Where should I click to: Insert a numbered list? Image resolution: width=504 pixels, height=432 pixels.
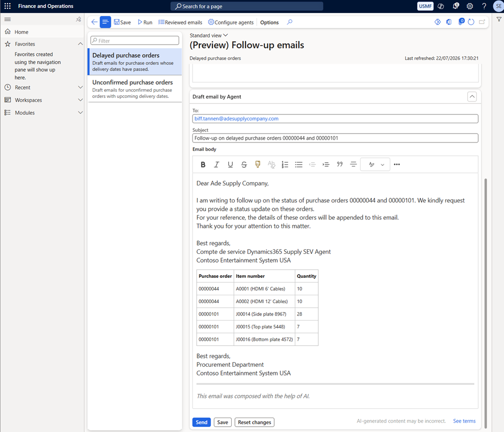tap(285, 164)
